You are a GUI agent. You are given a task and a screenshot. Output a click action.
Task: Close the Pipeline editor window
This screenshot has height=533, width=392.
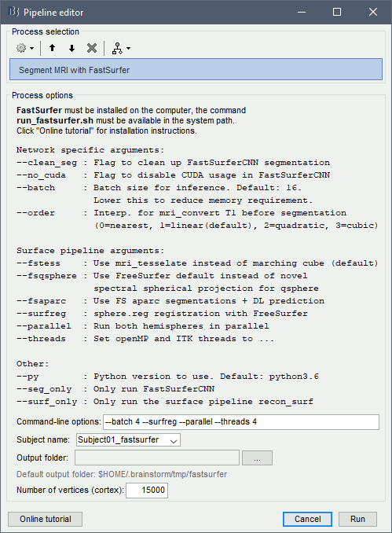(373, 12)
